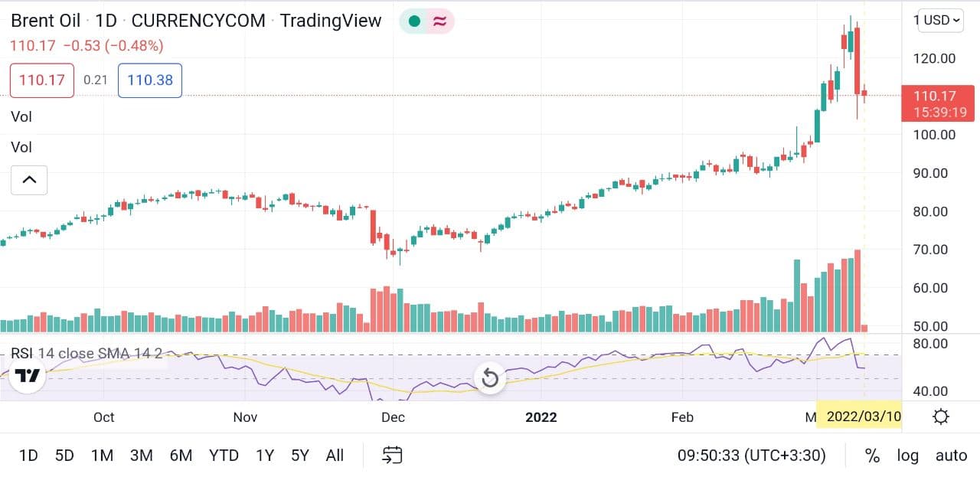980x477 pixels.
Task: Click the Dec label on time axis
Action: click(x=393, y=417)
